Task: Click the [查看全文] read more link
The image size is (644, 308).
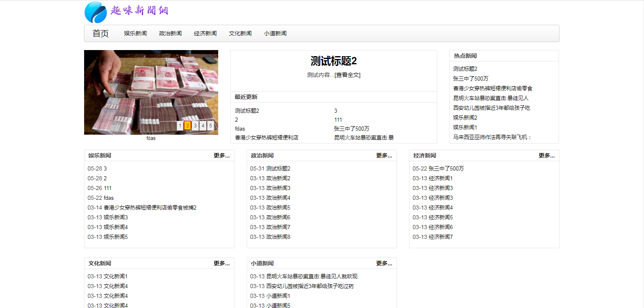Action: (x=347, y=75)
